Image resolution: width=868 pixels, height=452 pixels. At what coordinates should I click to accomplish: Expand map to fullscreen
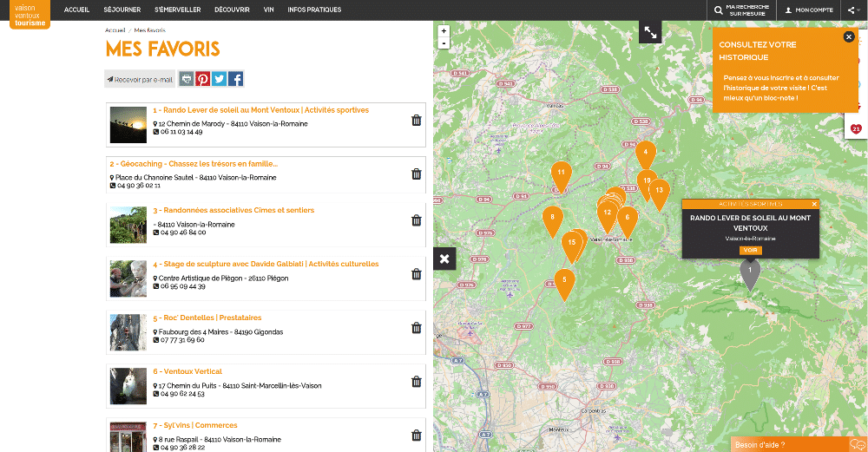click(650, 33)
